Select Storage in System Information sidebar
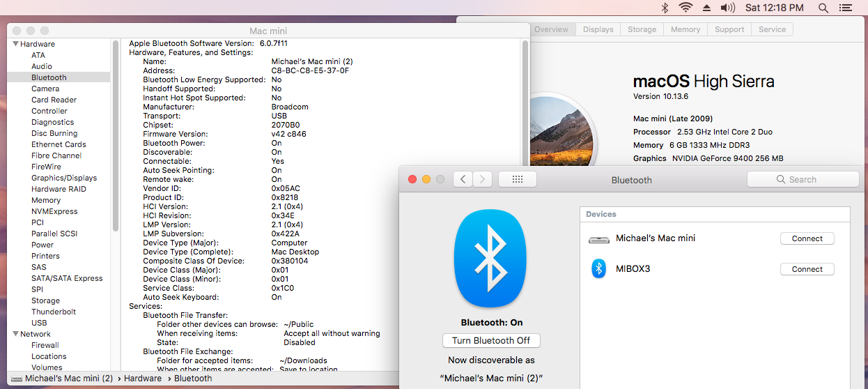 click(x=45, y=300)
